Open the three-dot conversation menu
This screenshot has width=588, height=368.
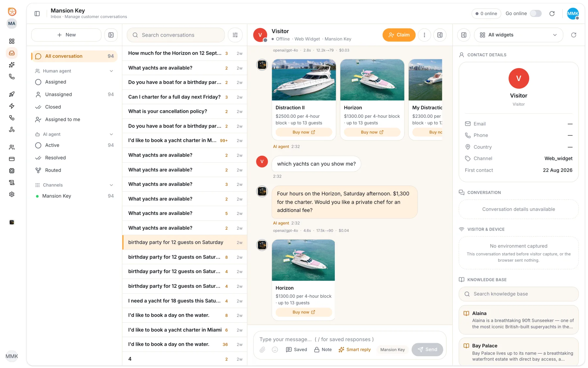click(424, 35)
